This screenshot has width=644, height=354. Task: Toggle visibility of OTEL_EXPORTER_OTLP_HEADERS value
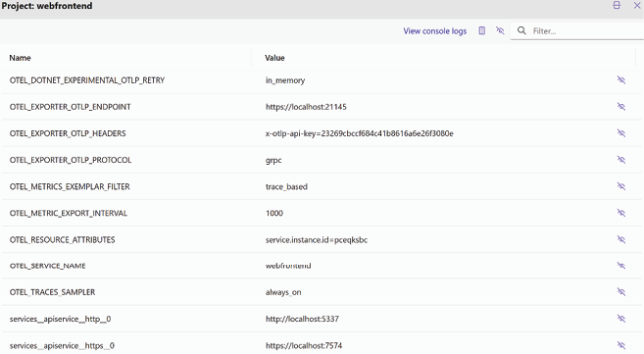(x=621, y=133)
